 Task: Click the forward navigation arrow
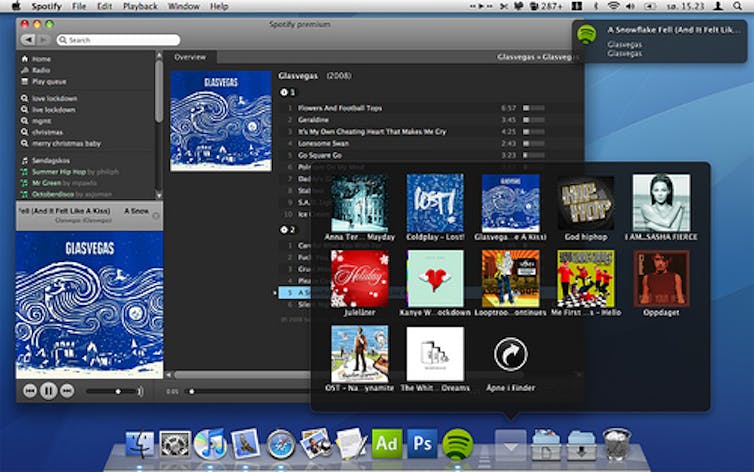pos(43,39)
